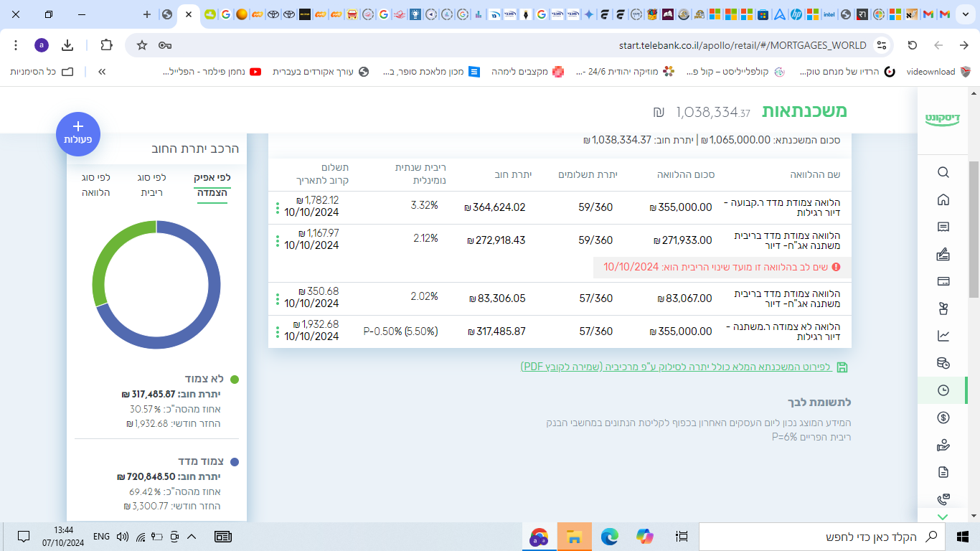
Task: Open options menu for the 3.32% loan row
Action: [277, 208]
